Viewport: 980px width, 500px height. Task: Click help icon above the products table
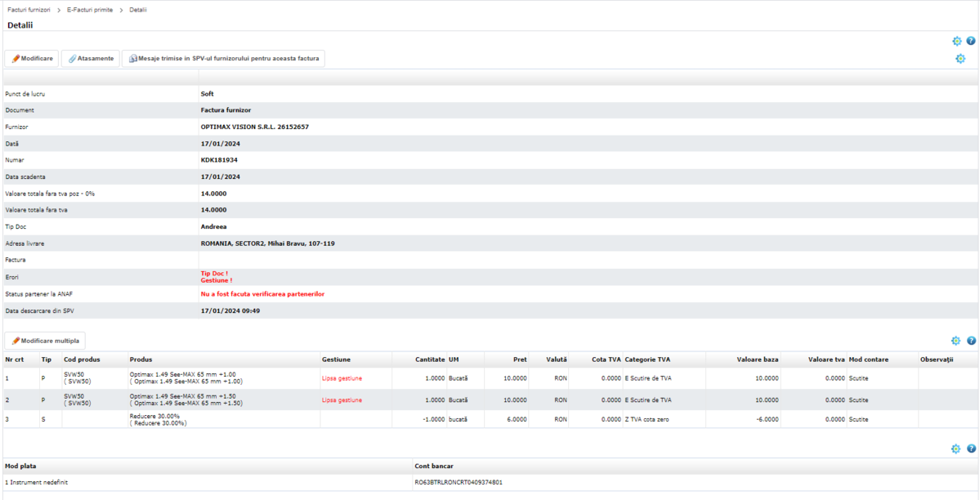(x=971, y=341)
